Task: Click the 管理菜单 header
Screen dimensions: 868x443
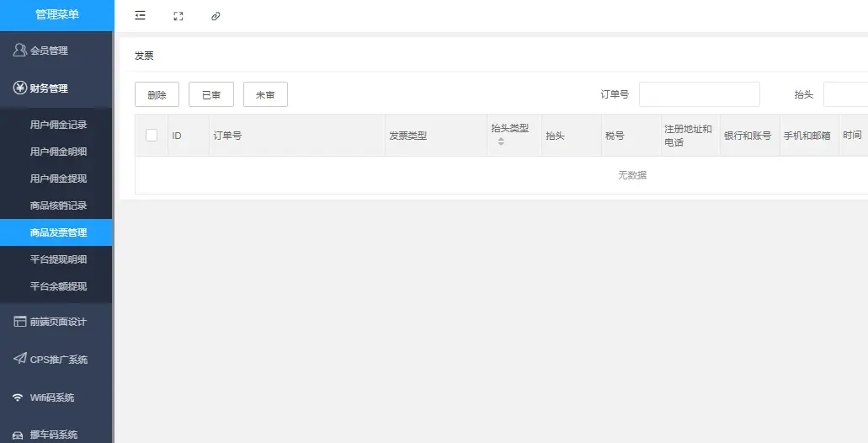Action: tap(57, 15)
